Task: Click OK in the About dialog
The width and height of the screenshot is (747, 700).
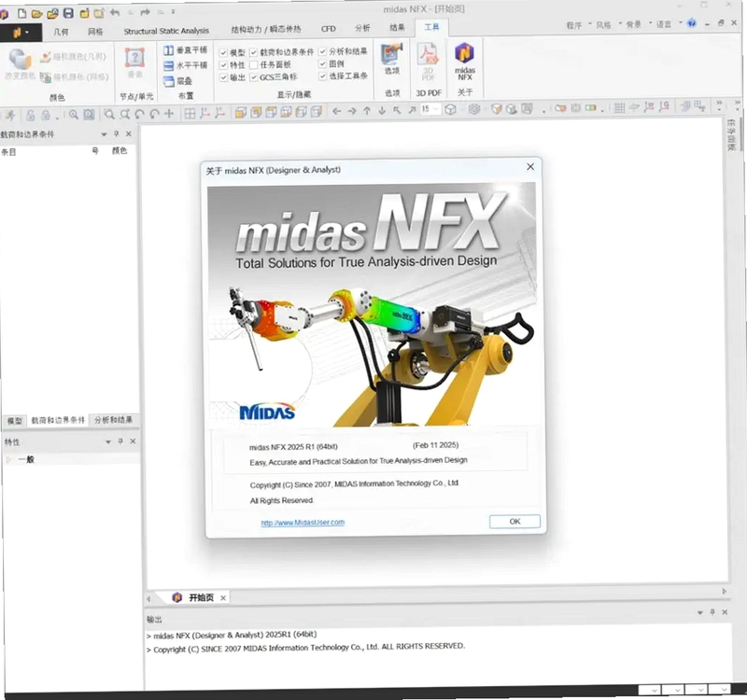Action: click(514, 522)
